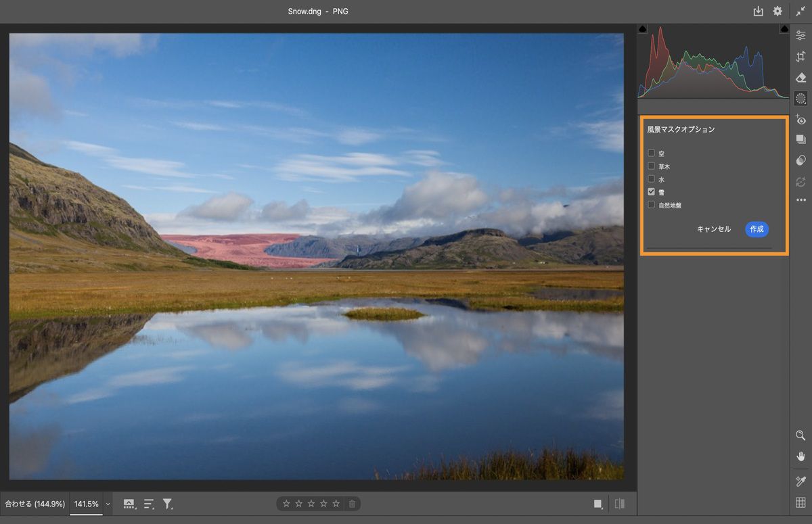Select the 合わせる fit zoom option
812x524 pixels.
click(x=35, y=504)
